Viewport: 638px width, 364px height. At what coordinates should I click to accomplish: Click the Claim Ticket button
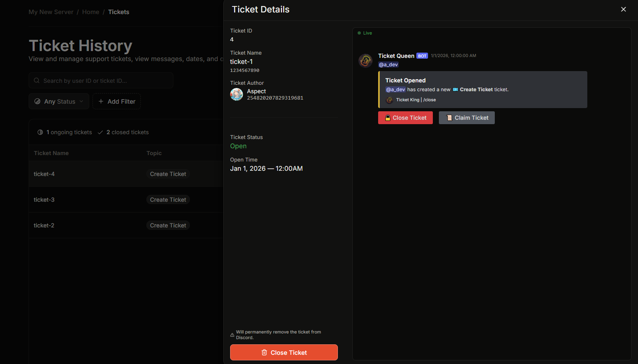[467, 118]
